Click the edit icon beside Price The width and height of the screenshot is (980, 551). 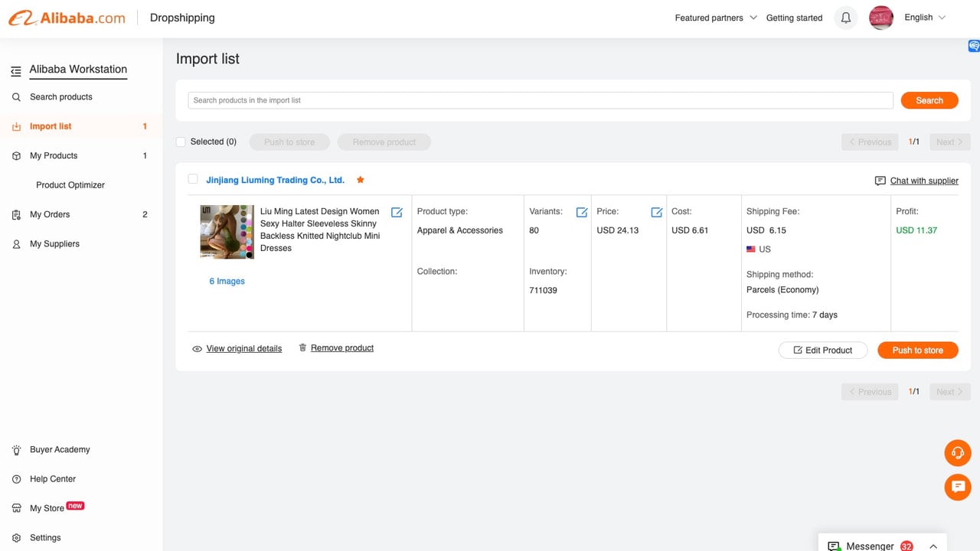pyautogui.click(x=657, y=212)
